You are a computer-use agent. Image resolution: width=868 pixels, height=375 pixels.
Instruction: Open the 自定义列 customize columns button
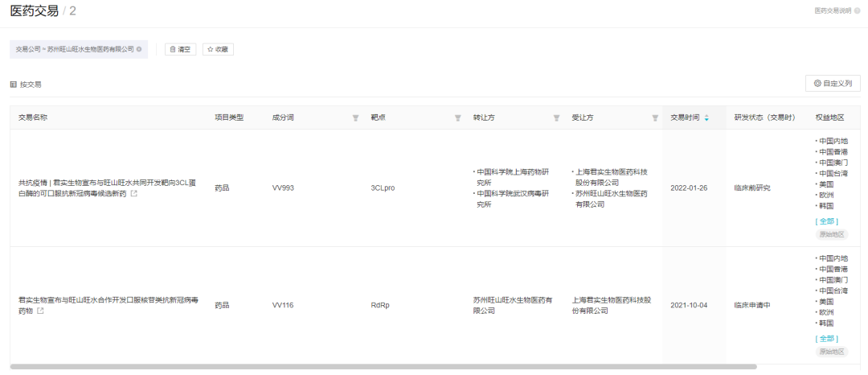pos(833,84)
